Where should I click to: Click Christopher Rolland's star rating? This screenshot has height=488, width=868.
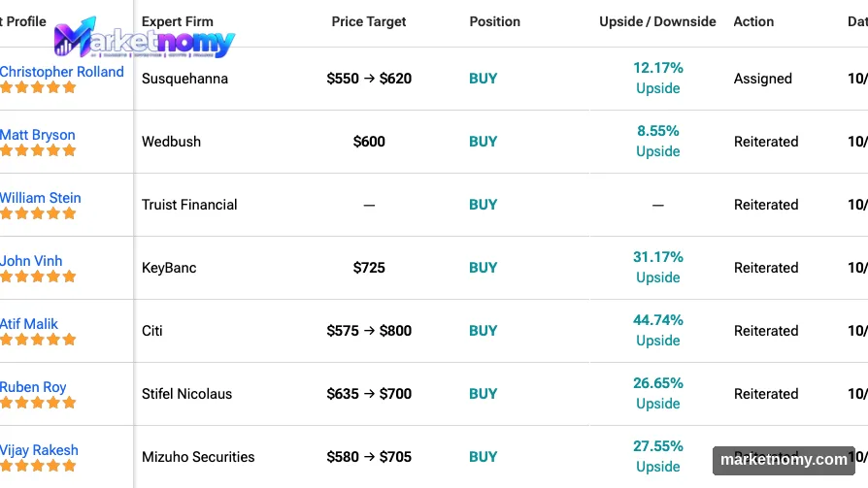click(38, 87)
